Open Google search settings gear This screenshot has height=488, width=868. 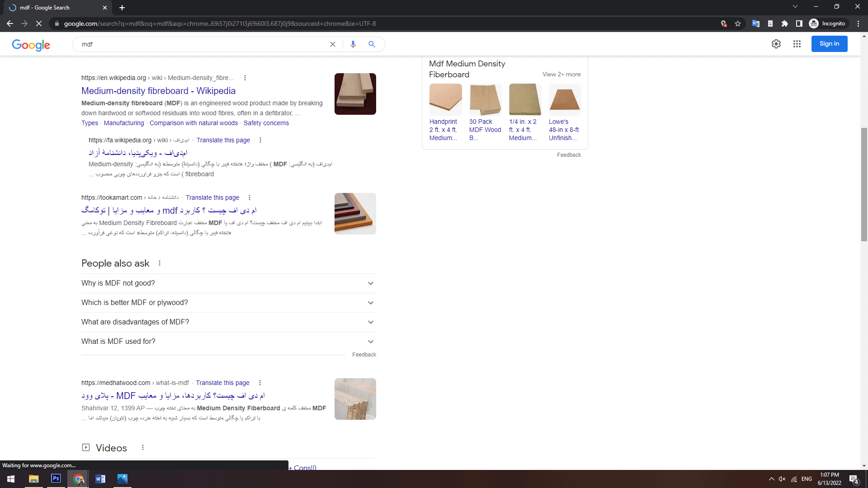point(776,44)
